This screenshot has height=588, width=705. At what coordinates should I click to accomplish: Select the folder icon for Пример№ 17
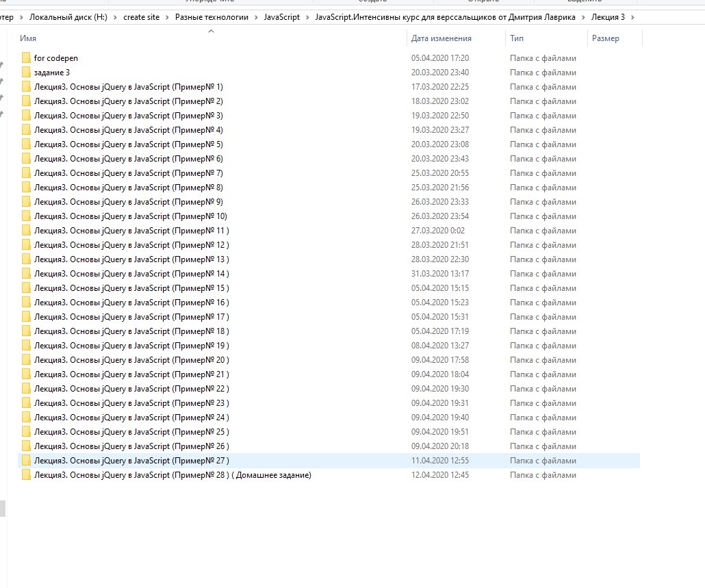tap(26, 317)
